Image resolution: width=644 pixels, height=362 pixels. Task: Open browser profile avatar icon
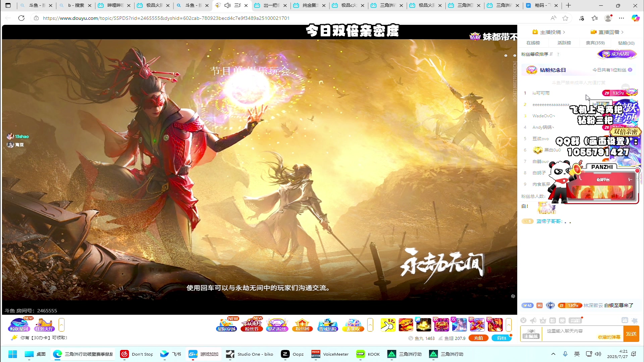[608, 18]
